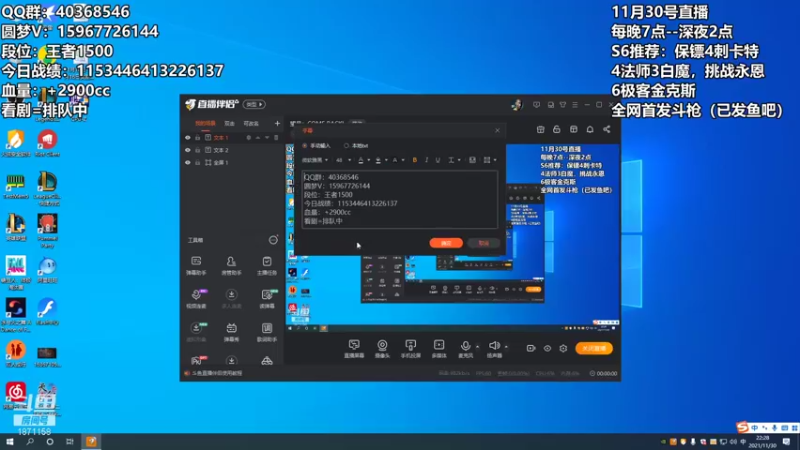Open the 弹幕助手 tool
Screen dimensions: 800x450
[196, 266]
